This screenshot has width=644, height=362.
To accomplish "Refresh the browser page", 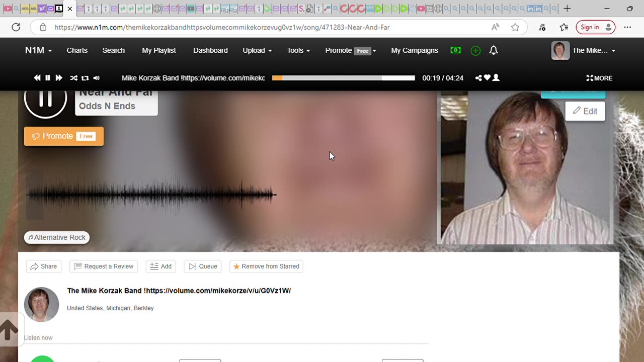I will [x=16, y=27].
